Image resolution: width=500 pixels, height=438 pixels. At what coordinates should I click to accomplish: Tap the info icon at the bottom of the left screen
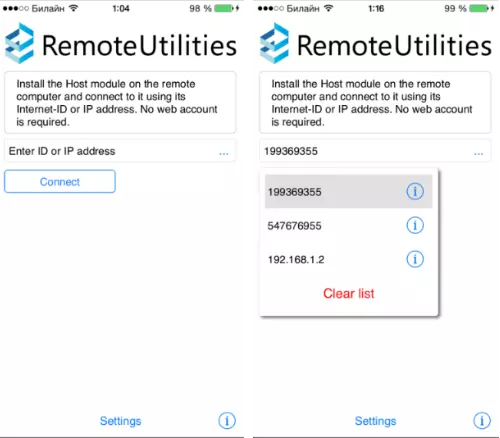(x=227, y=421)
